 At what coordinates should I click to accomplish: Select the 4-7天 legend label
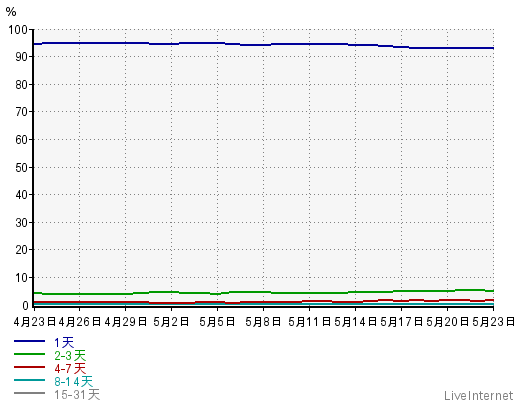[x=70, y=369]
